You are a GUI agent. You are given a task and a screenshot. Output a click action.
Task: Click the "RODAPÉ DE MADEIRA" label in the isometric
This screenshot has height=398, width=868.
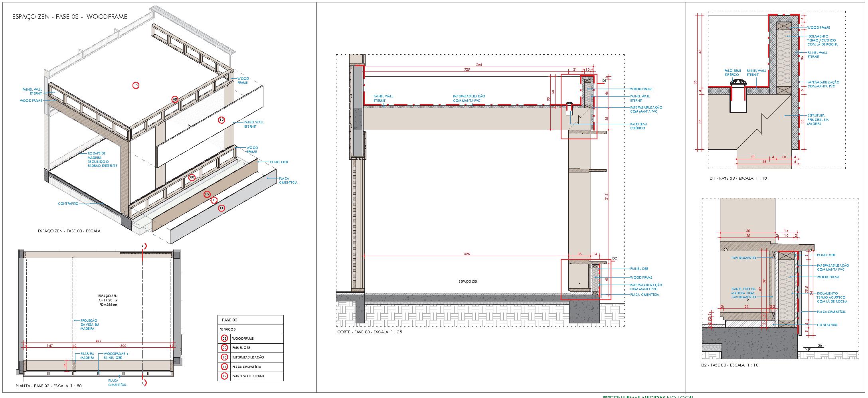[x=103, y=159]
